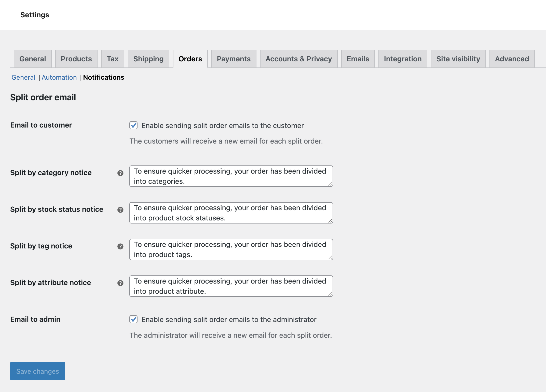Open help tip for Split by attribute notice
The height and width of the screenshot is (392, 546).
120,283
